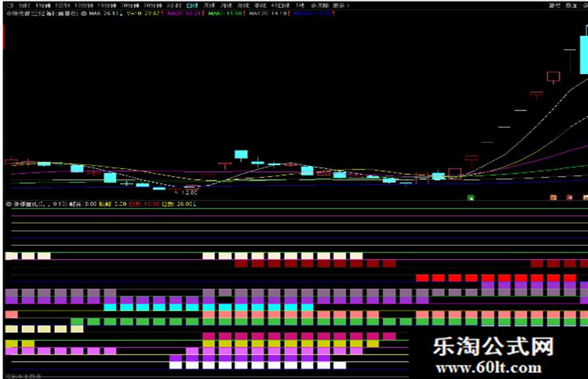Click the last white block in bottom row
Screen dimensions: 588x379
tap(340, 365)
